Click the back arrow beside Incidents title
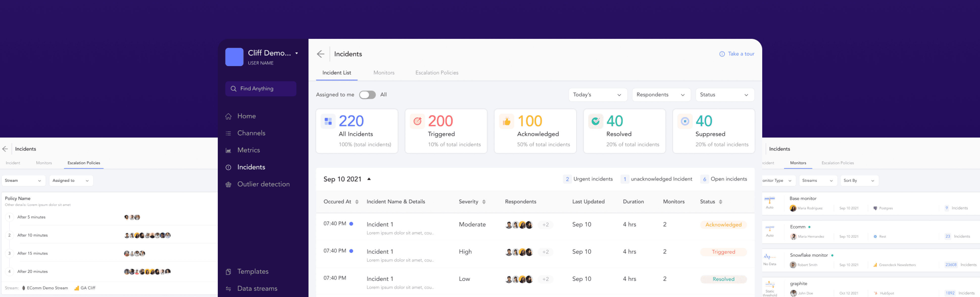The height and width of the screenshot is (297, 980). pos(321,54)
